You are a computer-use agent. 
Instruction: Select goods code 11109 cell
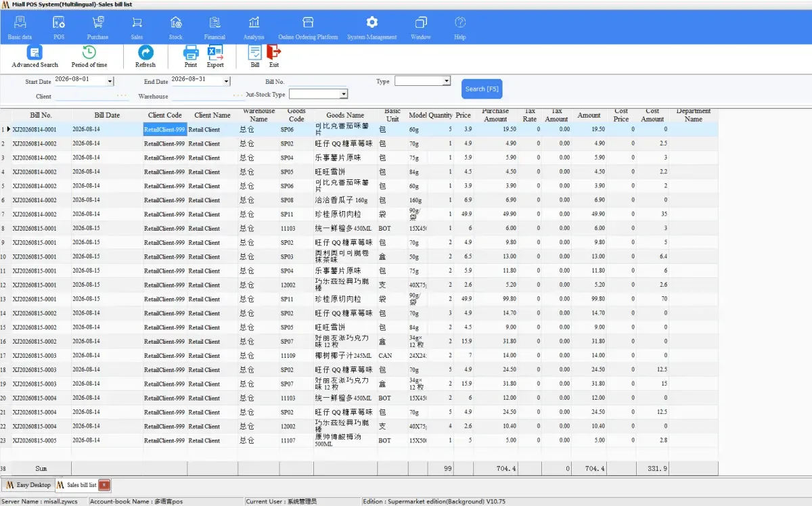[296, 355]
